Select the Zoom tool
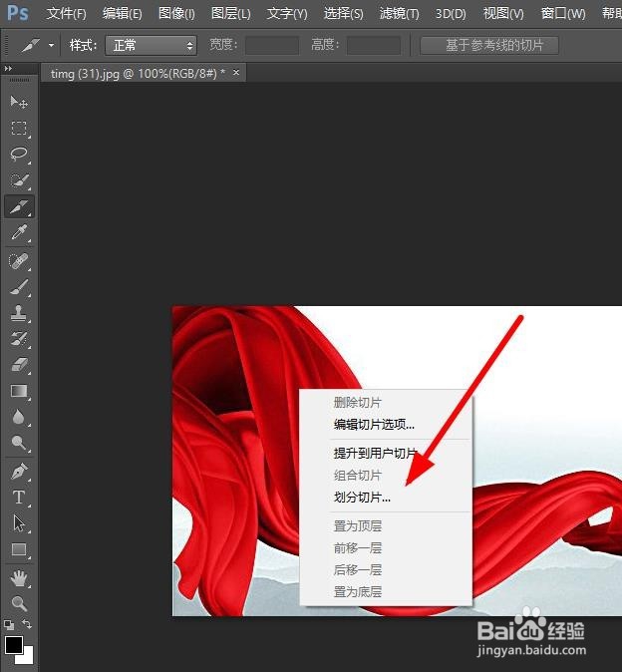Image resolution: width=622 pixels, height=672 pixels. 19,604
